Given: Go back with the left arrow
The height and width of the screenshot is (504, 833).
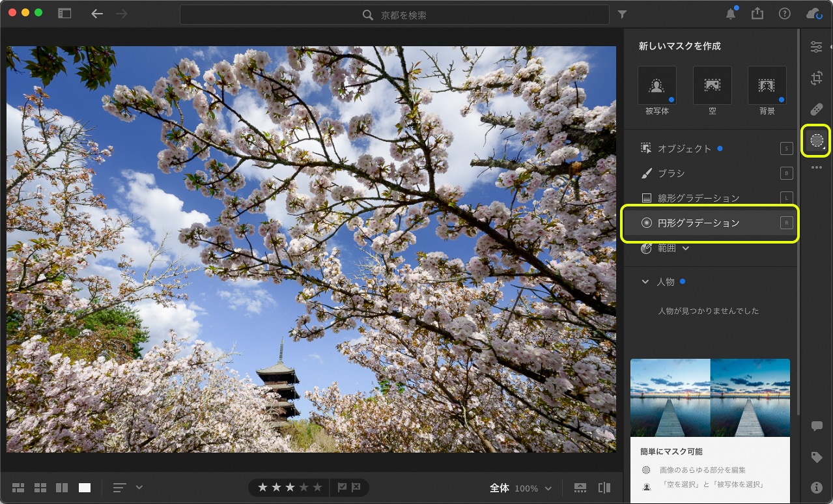Looking at the screenshot, I should coord(97,14).
